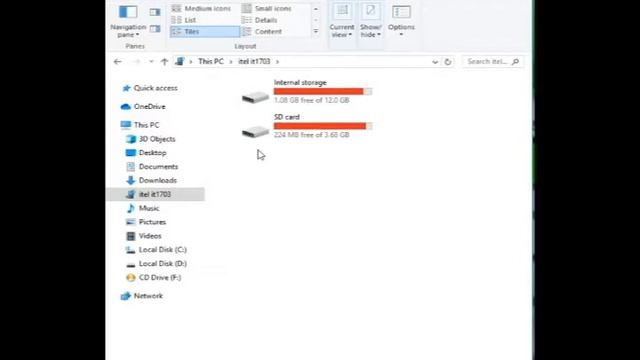Click SD card usage bar
640x360 pixels.
[x=323, y=126]
